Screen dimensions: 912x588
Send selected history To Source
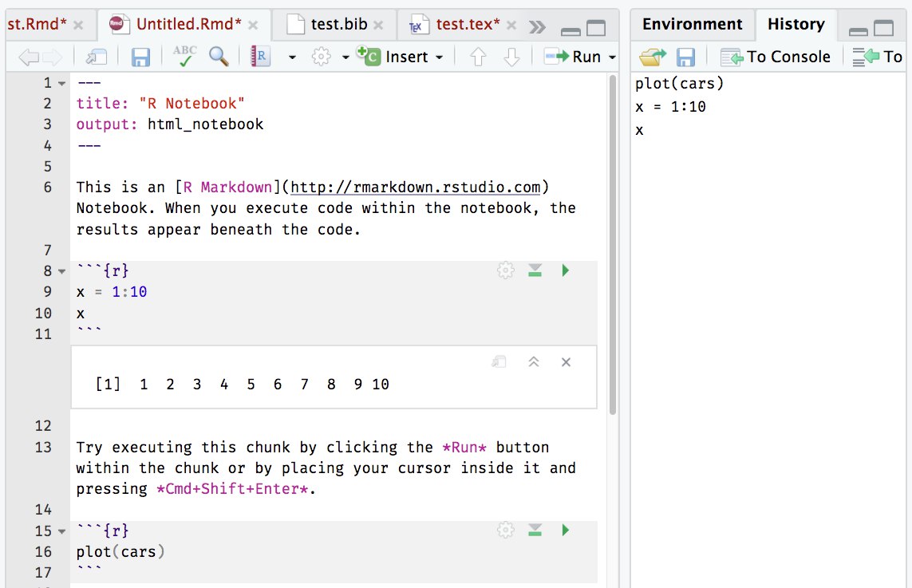click(877, 57)
